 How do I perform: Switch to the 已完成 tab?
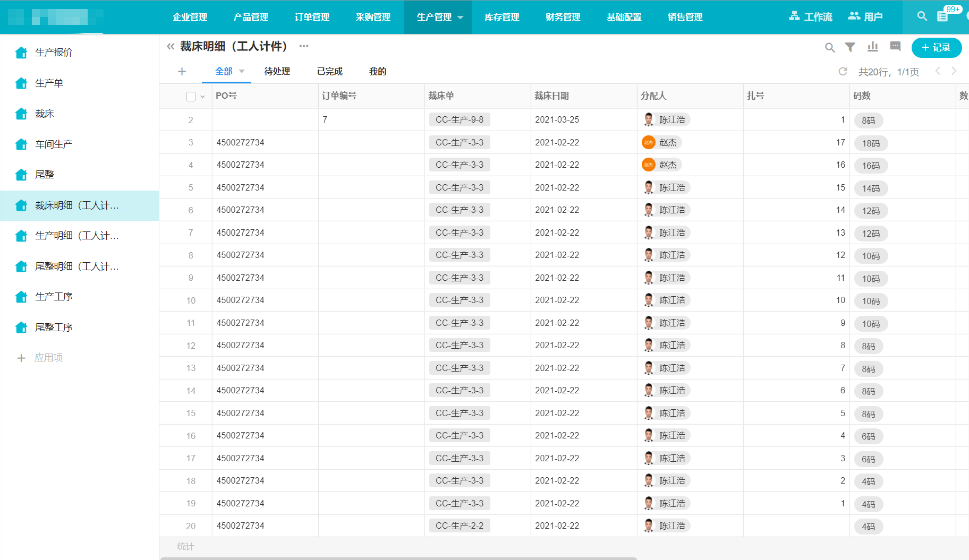tap(329, 71)
